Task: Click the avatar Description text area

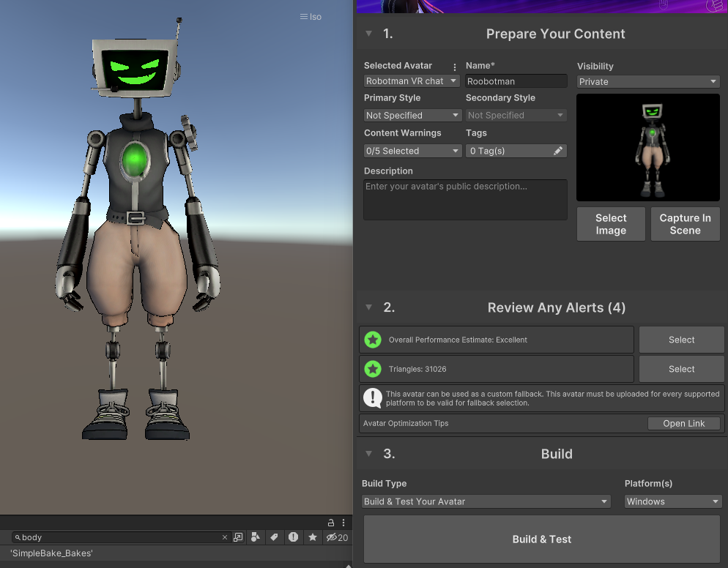Action: coord(465,200)
